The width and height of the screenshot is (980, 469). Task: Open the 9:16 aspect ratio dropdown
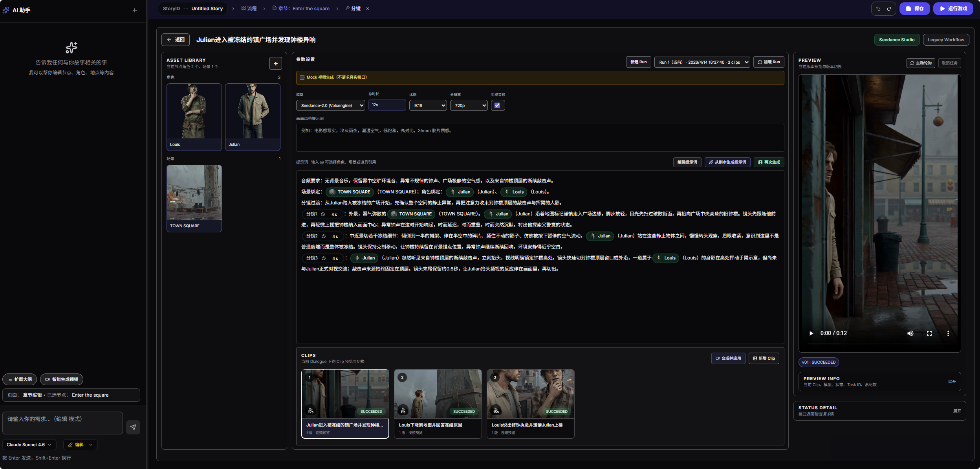click(428, 105)
